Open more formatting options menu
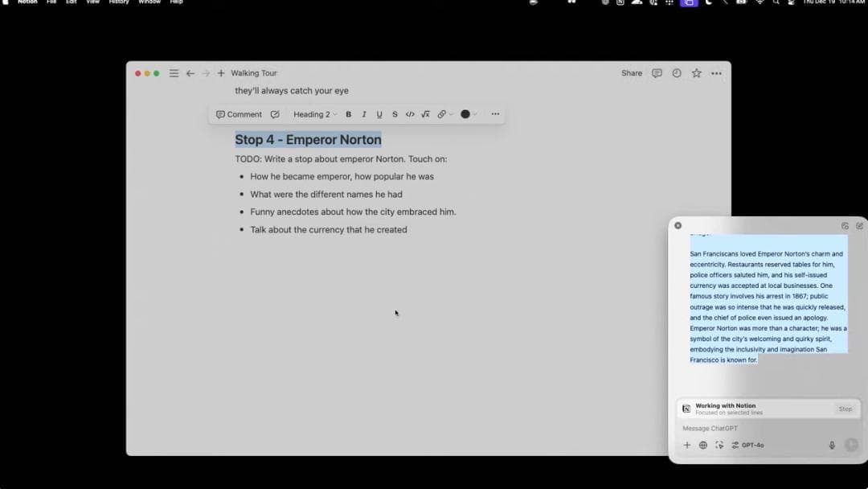Viewport: 868px width, 489px height. pos(495,114)
